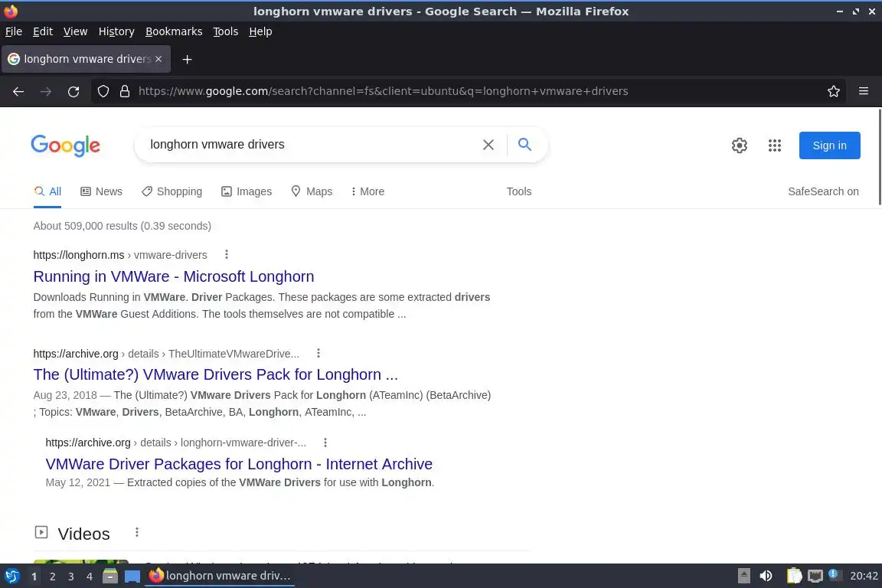
Task: Close the longhorn vmware drivers tab
Action: pyautogui.click(x=158, y=58)
